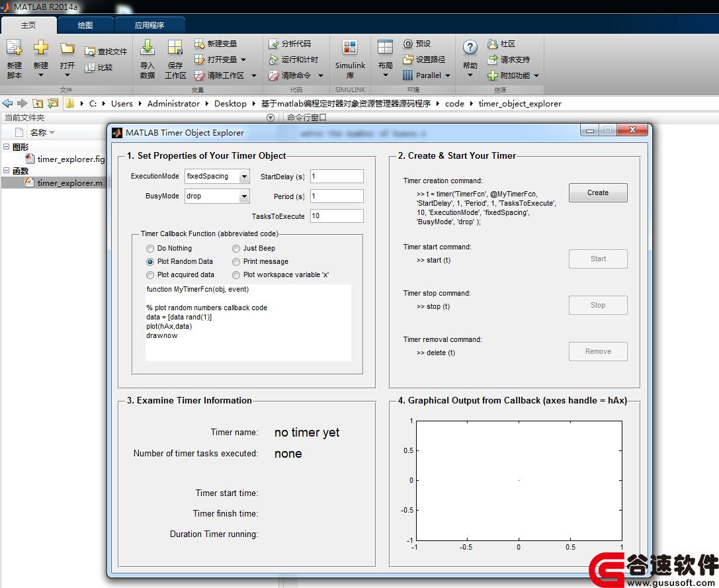This screenshot has height=588, width=719.
Task: Click Find Files (查找文件) icon
Action: 89,52
